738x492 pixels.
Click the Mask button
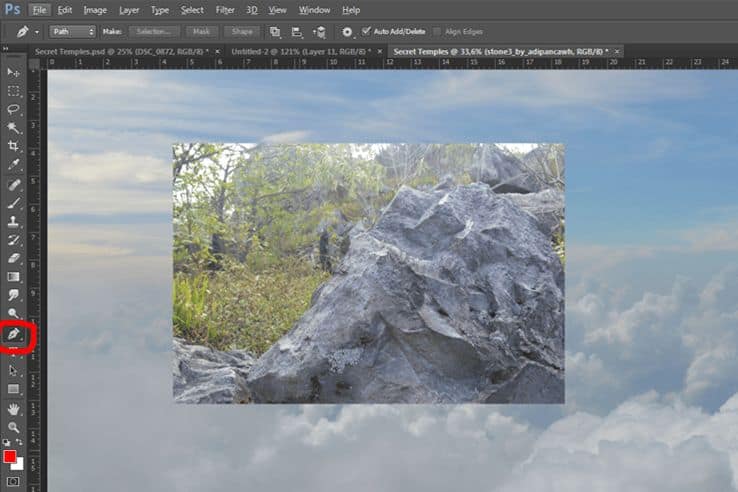point(201,32)
